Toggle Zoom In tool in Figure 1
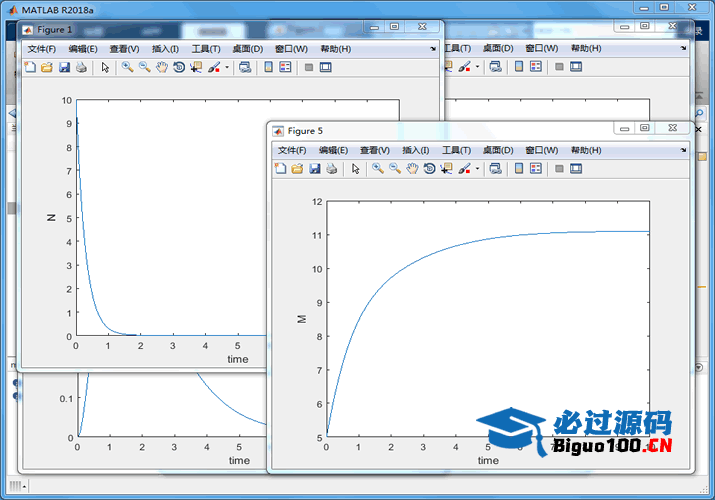Viewport: 715px width, 500px height. (x=127, y=67)
